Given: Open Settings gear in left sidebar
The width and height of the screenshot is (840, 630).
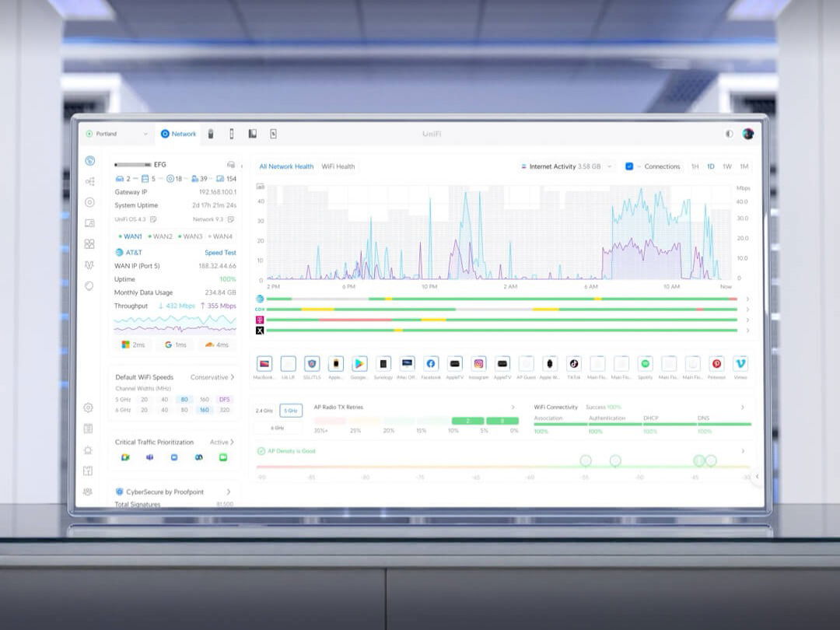Looking at the screenshot, I should 89,408.
